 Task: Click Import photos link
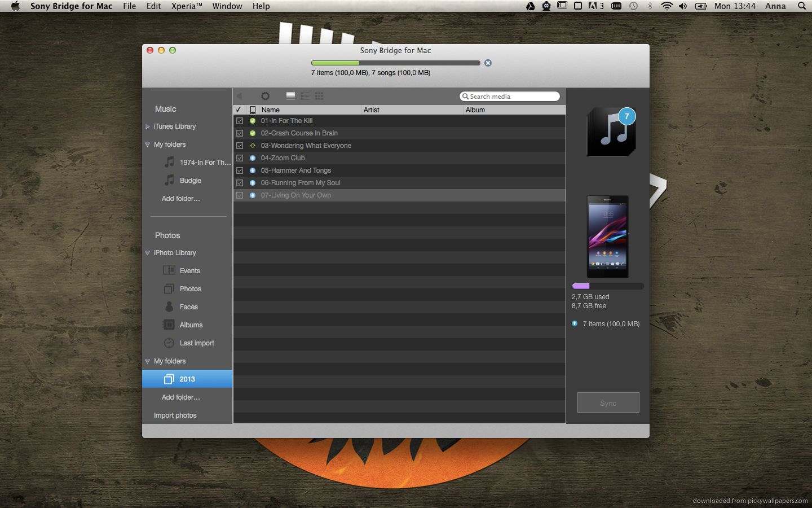[175, 415]
